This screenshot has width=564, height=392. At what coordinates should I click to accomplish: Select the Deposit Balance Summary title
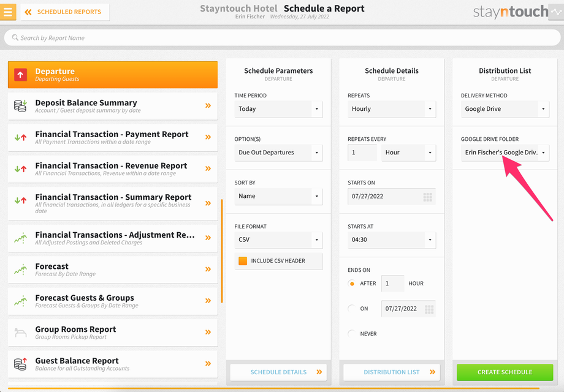click(86, 103)
